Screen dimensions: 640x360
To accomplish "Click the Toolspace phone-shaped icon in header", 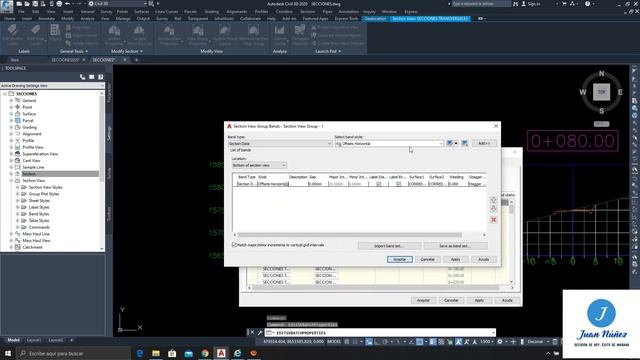I will (x=82, y=77).
